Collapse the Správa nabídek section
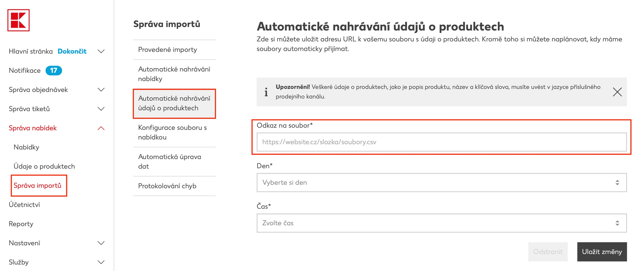The width and height of the screenshot is (644, 271). (101, 128)
